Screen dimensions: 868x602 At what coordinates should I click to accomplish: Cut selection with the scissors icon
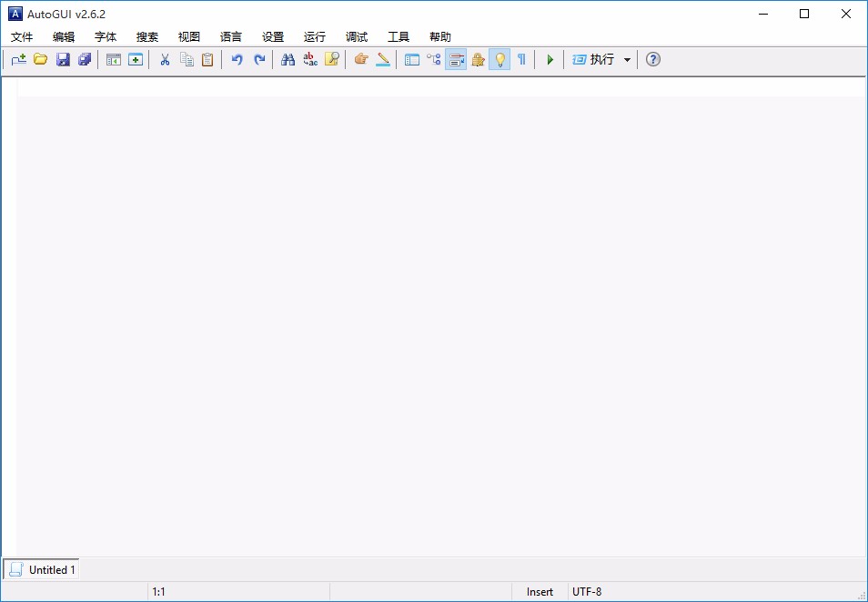pyautogui.click(x=165, y=59)
